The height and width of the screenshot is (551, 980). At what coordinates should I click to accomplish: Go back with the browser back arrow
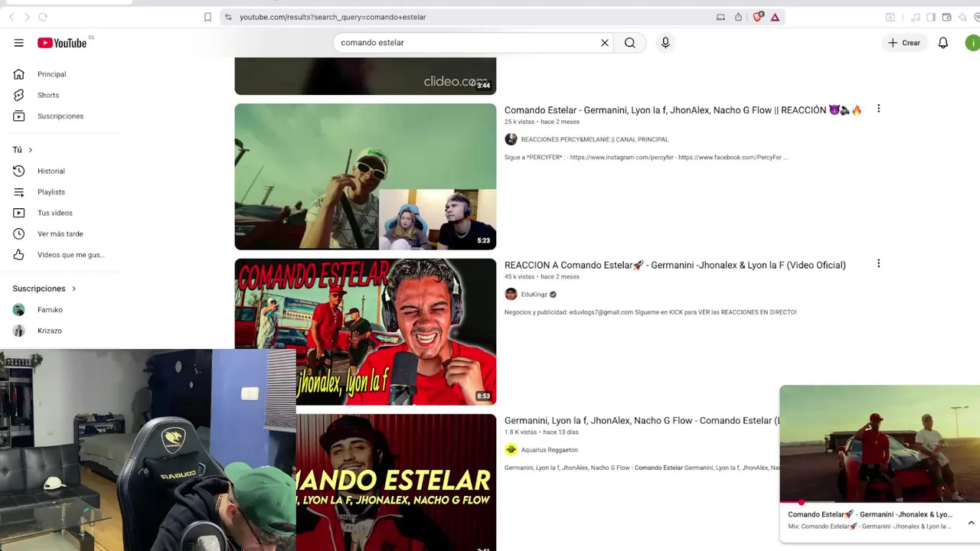point(11,17)
